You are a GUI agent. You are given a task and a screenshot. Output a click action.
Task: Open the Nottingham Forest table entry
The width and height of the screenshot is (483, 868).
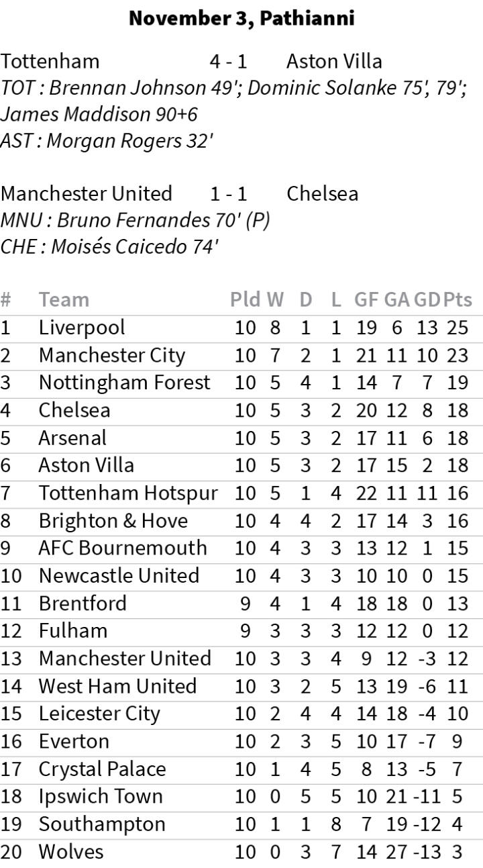click(x=241, y=383)
